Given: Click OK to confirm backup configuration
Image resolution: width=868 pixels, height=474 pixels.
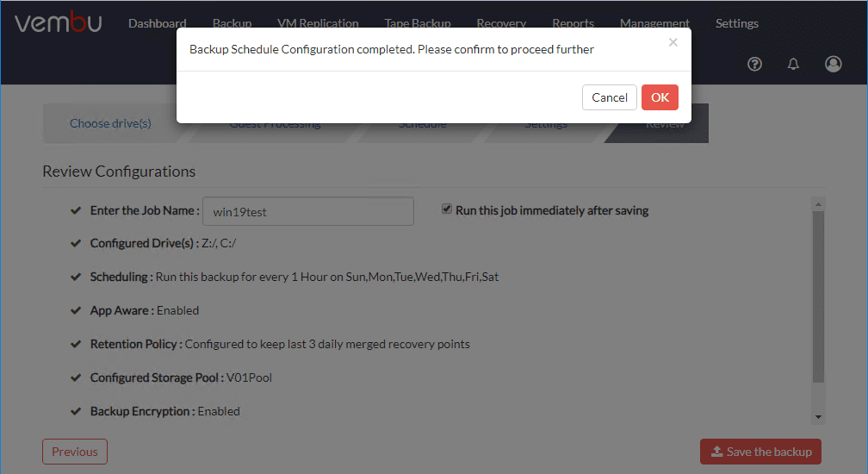Looking at the screenshot, I should coord(660,97).
